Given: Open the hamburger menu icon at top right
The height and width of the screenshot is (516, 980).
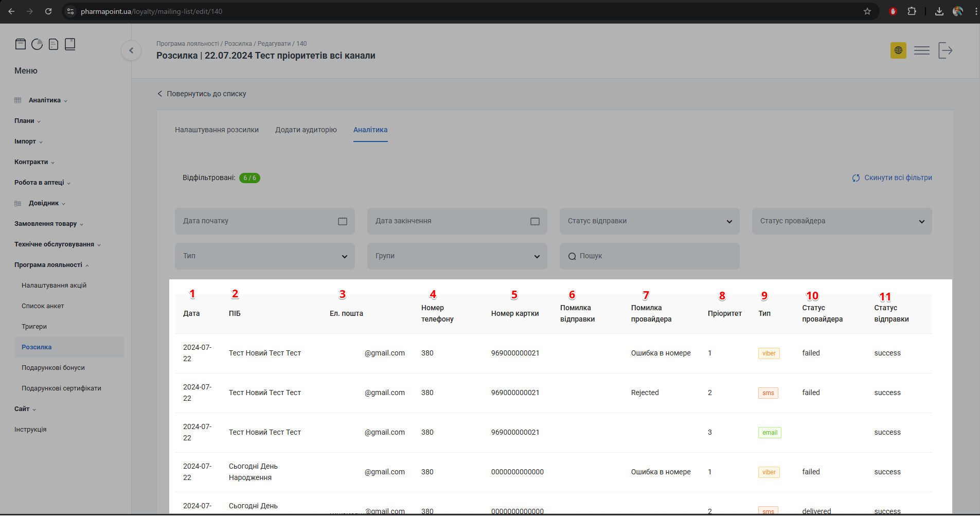Looking at the screenshot, I should click(922, 50).
